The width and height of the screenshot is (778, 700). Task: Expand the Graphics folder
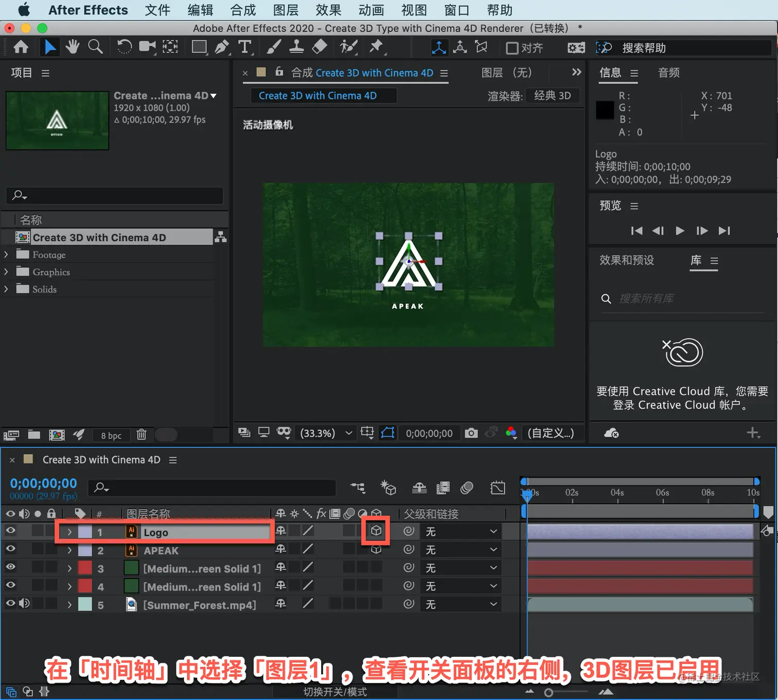(x=6, y=271)
